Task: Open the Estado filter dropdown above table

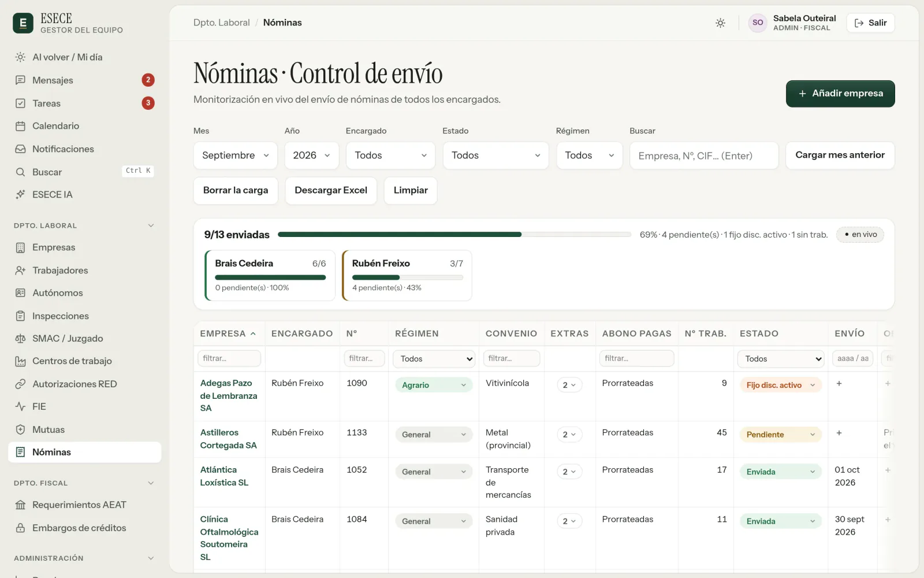Action: (495, 155)
